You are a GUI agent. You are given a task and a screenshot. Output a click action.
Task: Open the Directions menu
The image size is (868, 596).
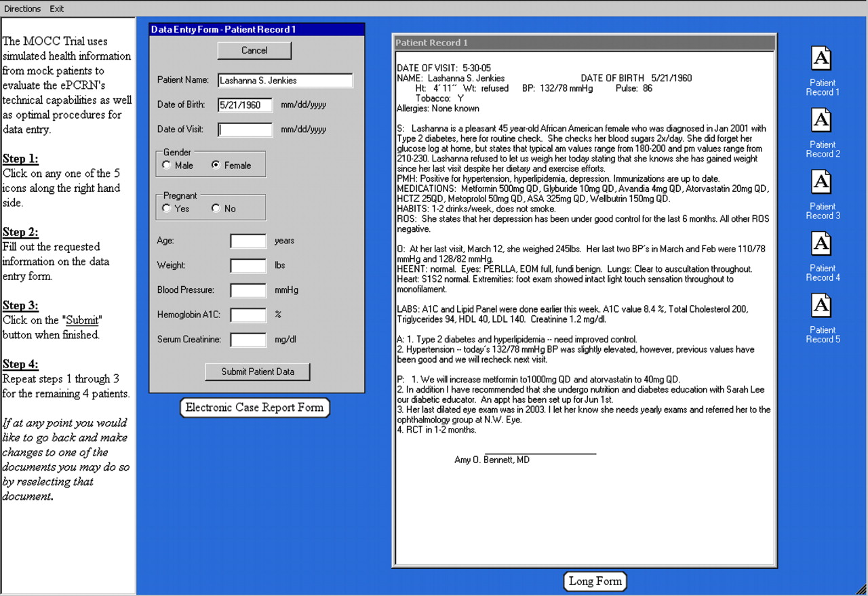pyautogui.click(x=22, y=9)
